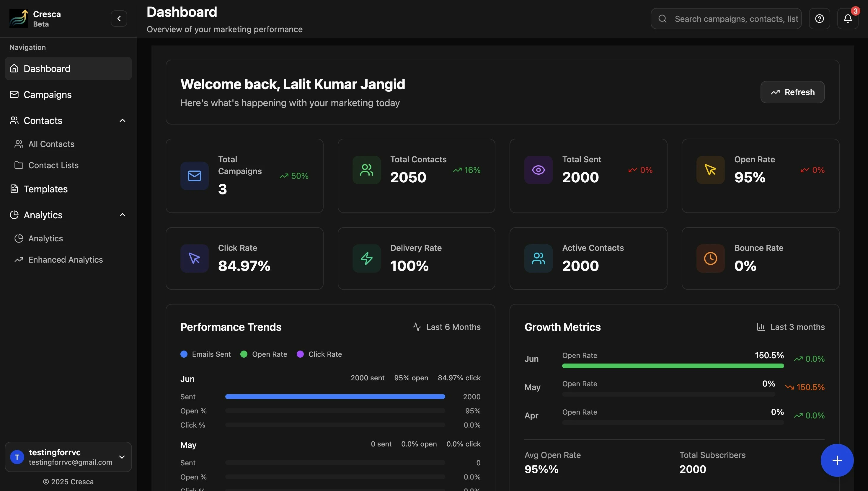Click the search magnifier icon

click(x=662, y=19)
